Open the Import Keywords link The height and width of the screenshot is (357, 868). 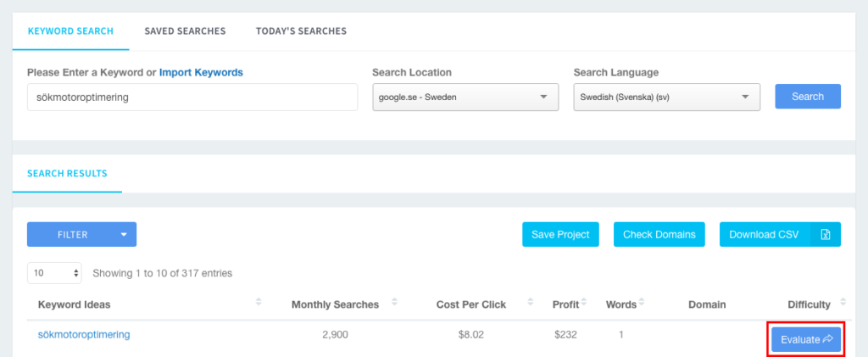tap(201, 73)
